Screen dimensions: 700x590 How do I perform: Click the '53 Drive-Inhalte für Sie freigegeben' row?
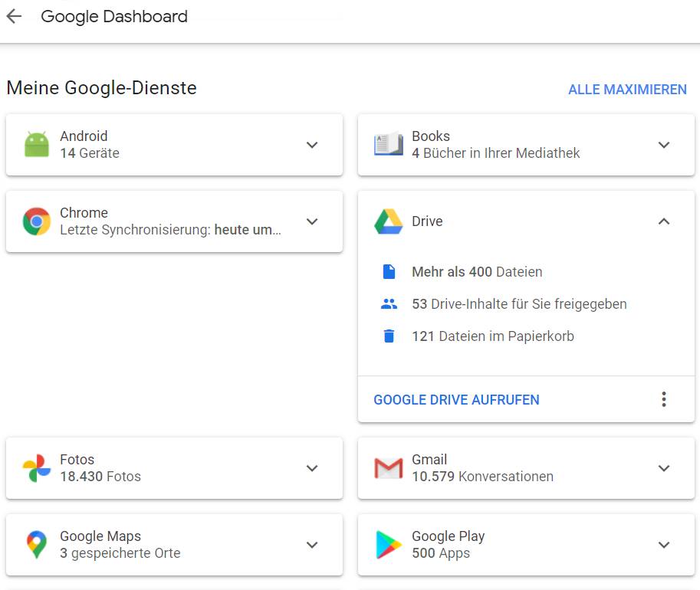[x=519, y=304]
